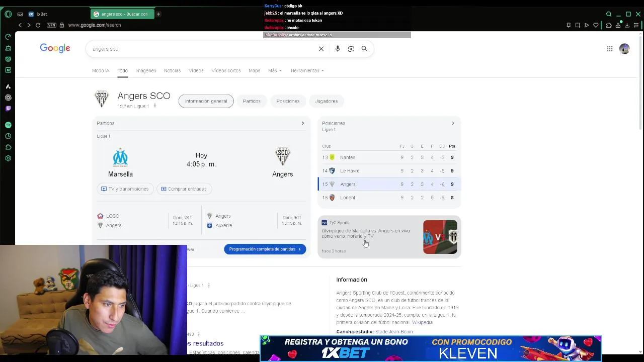Toggle the VPN badge in address bar
This screenshot has width=644, height=362.
pos(51,25)
